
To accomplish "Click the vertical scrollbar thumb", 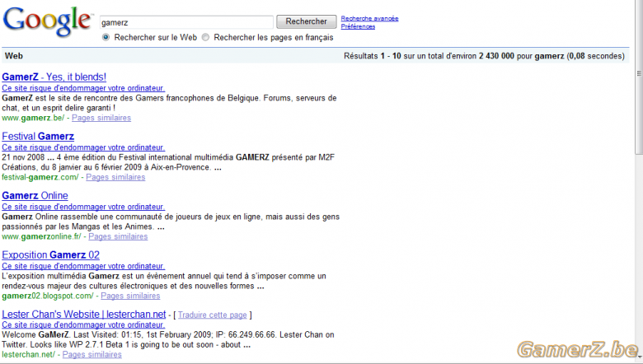I will pos(639,77).
